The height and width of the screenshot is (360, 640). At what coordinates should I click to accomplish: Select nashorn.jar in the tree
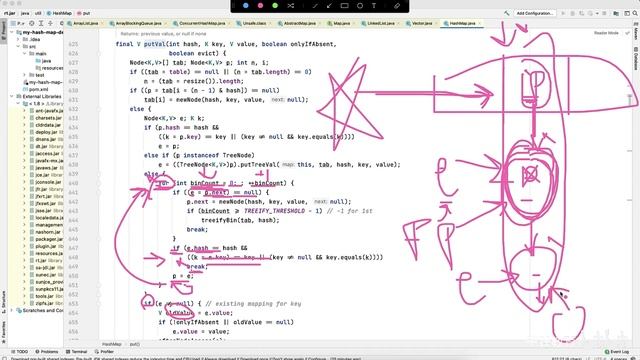click(x=46, y=232)
